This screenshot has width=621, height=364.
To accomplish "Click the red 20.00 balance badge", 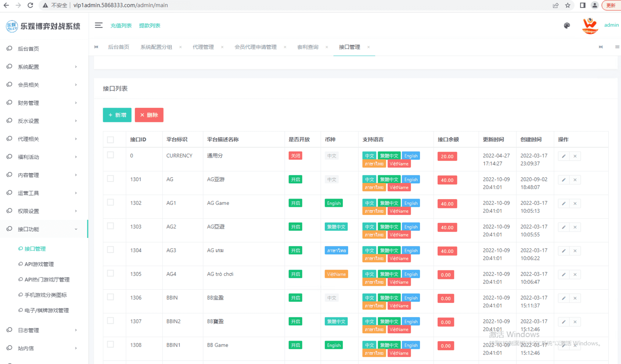I will (x=447, y=156).
